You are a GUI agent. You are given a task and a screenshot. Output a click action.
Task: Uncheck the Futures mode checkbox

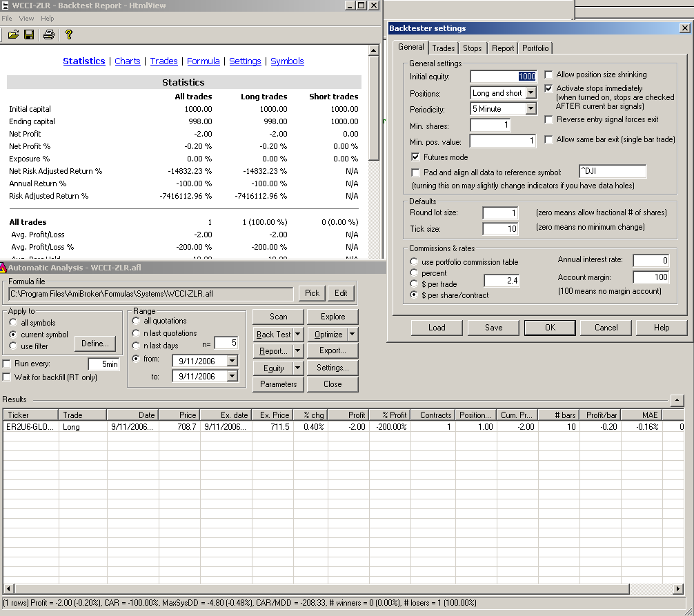(415, 157)
